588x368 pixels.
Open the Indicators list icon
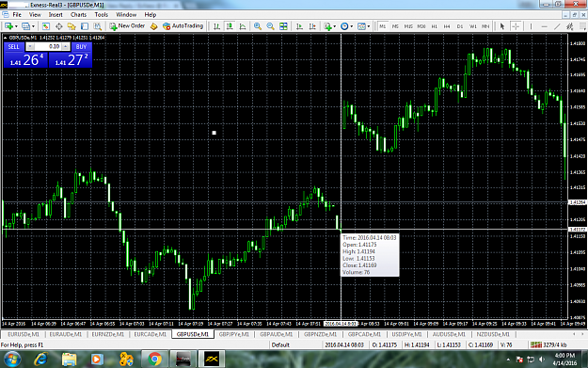coord(327,26)
